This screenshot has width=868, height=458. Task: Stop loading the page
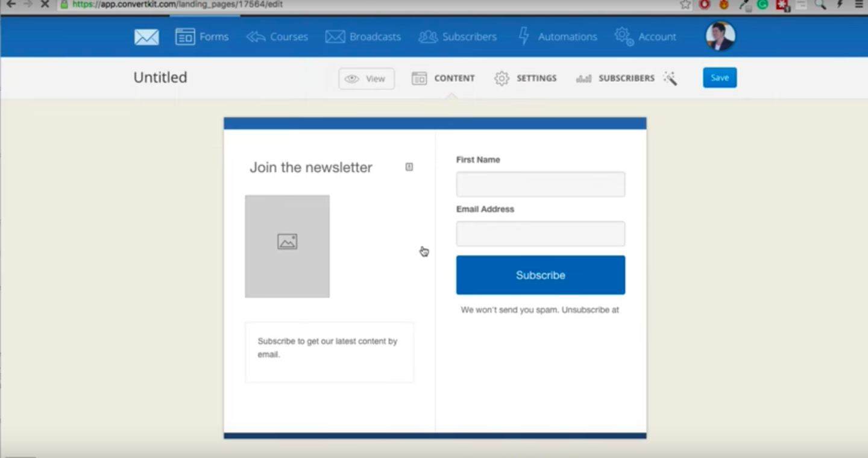tap(45, 4)
